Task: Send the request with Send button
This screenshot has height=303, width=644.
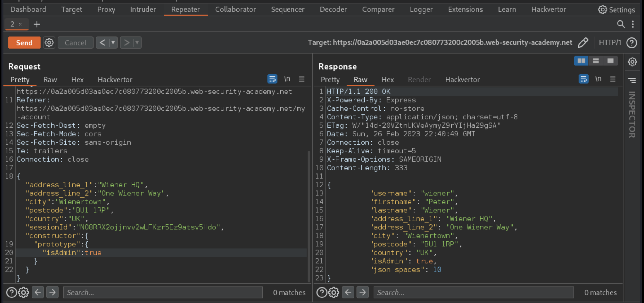Action: click(x=24, y=43)
